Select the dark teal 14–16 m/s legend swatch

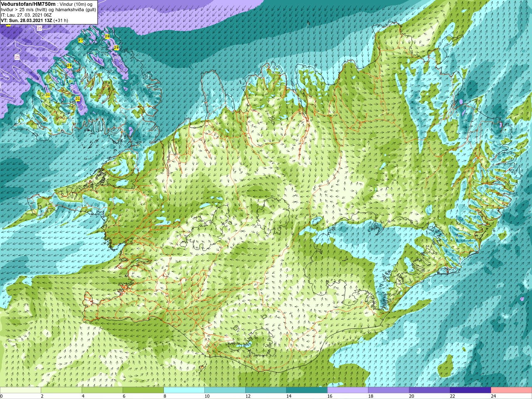(307, 390)
